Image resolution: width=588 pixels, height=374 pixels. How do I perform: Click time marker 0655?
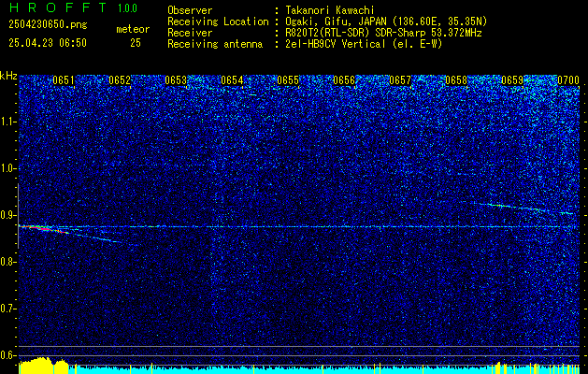pyautogui.click(x=288, y=80)
